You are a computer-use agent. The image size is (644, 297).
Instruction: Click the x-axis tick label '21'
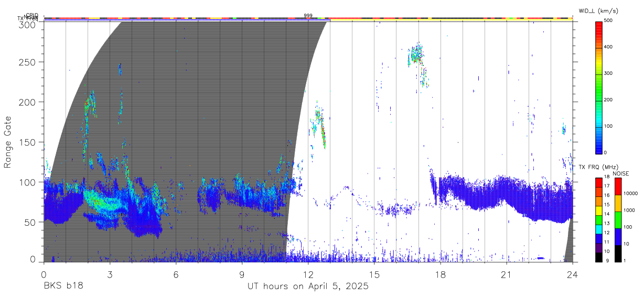point(506,274)
